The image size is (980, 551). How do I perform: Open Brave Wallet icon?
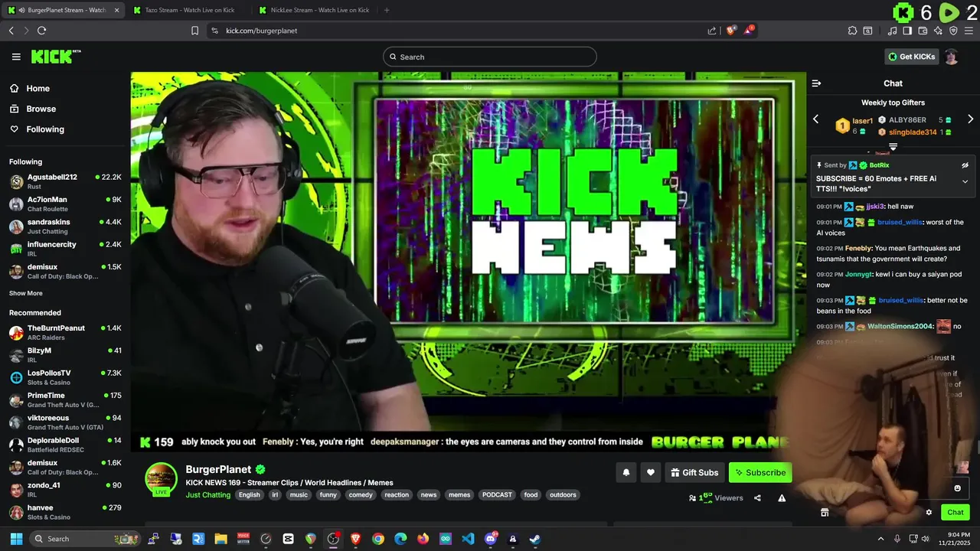(923, 31)
